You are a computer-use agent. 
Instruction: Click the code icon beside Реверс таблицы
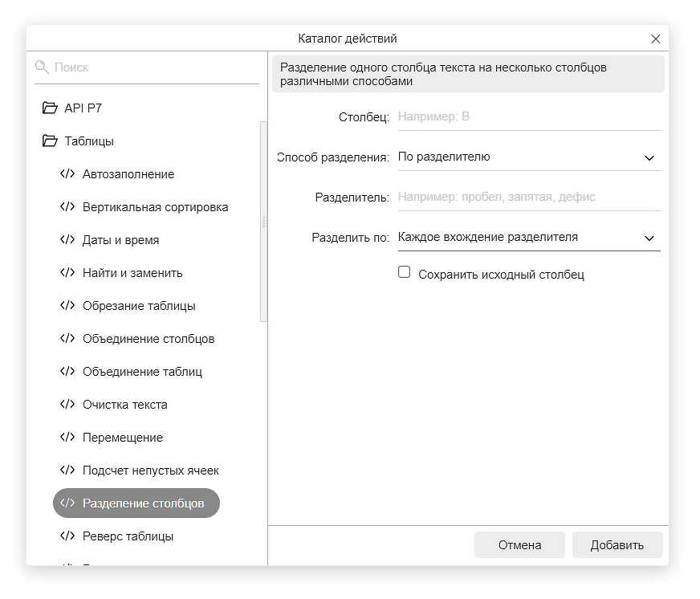(x=67, y=536)
